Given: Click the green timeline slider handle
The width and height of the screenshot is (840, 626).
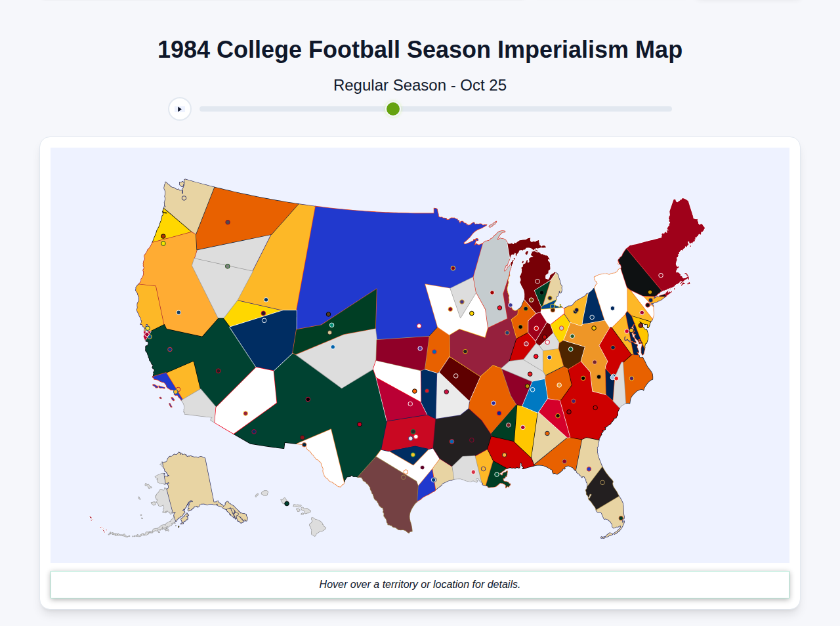Looking at the screenshot, I should (x=392, y=108).
